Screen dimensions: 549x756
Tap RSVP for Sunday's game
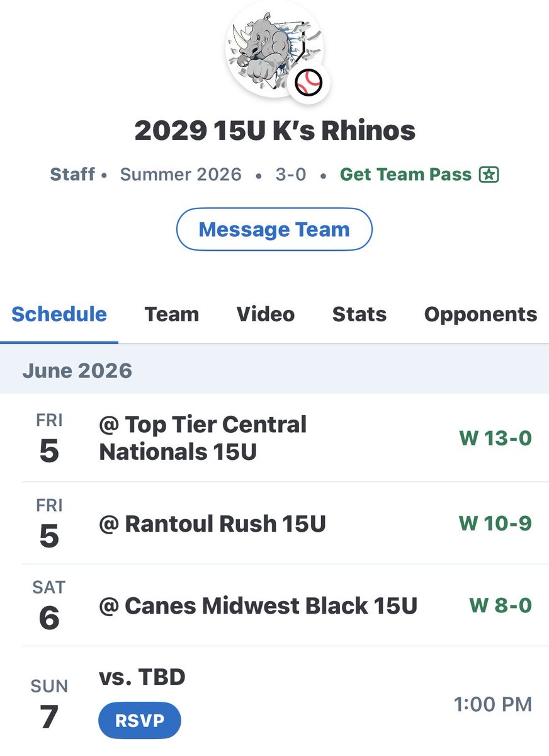pos(139,721)
